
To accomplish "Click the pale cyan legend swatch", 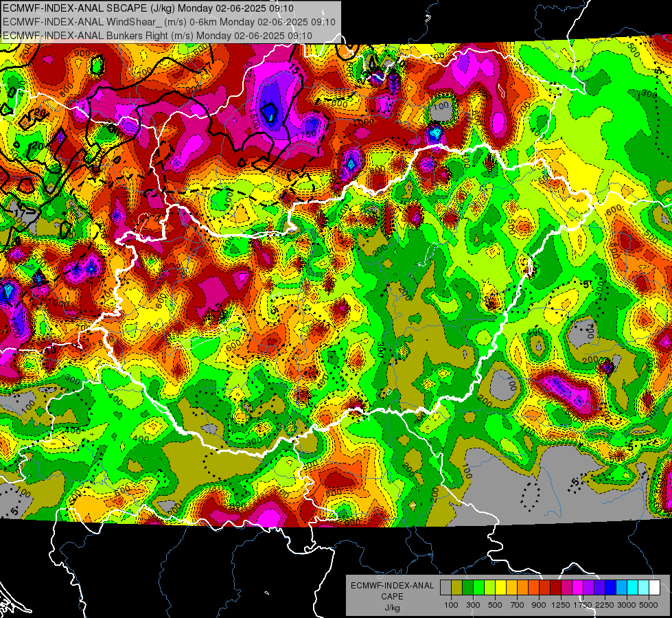I will tap(643, 588).
